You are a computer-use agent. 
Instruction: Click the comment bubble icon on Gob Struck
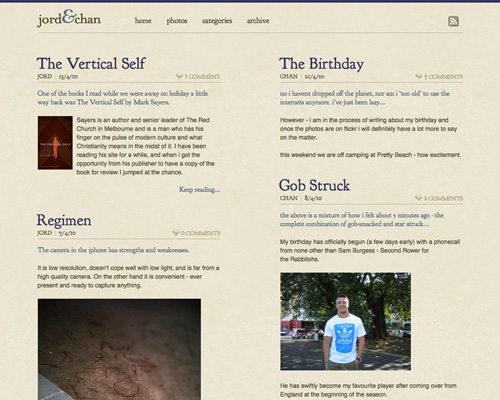pyautogui.click(x=418, y=198)
